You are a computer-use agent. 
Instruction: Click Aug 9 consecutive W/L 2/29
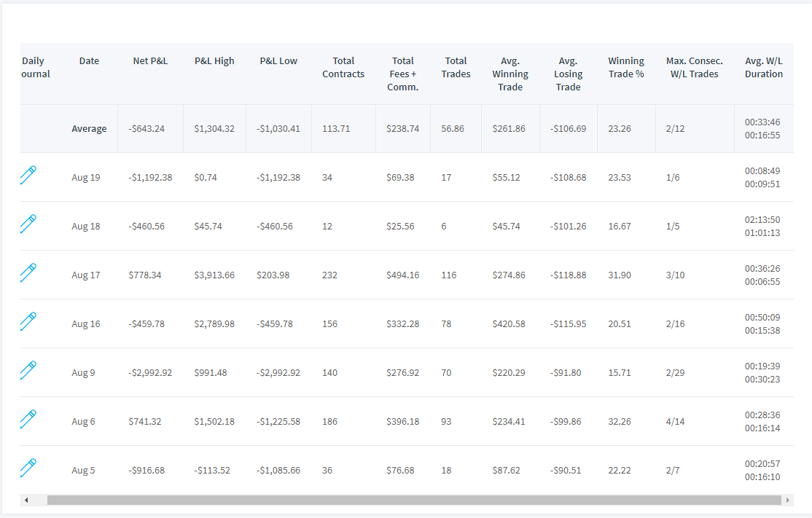click(675, 373)
